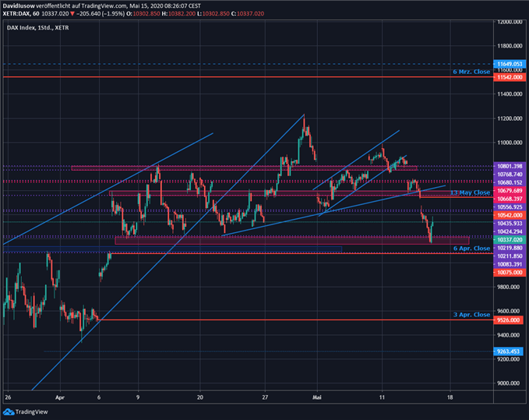This screenshot has height=420, width=529.
Task: Click the '18' date on the time axis
Action: point(450,397)
